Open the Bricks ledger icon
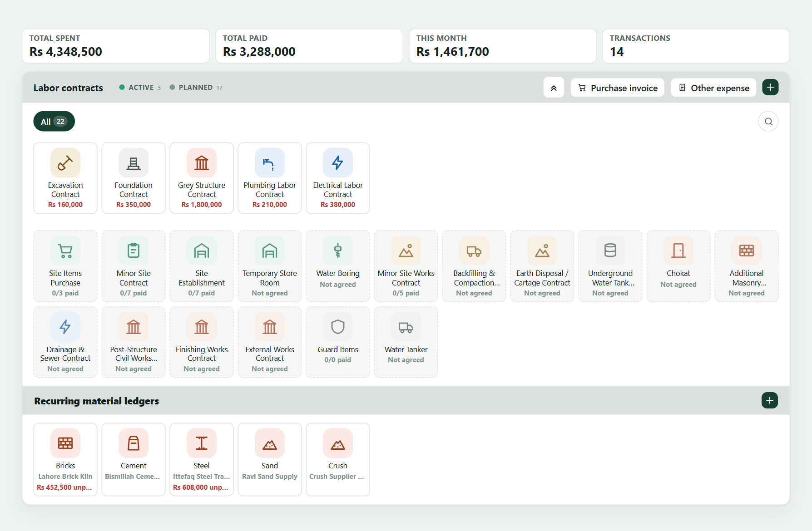 65,443
